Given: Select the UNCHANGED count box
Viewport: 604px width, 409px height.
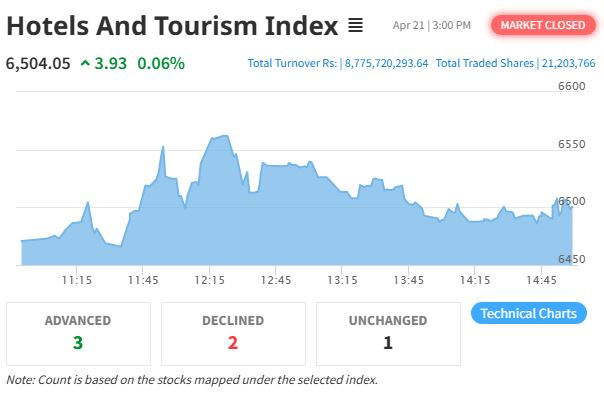Looking at the screenshot, I should click(388, 334).
